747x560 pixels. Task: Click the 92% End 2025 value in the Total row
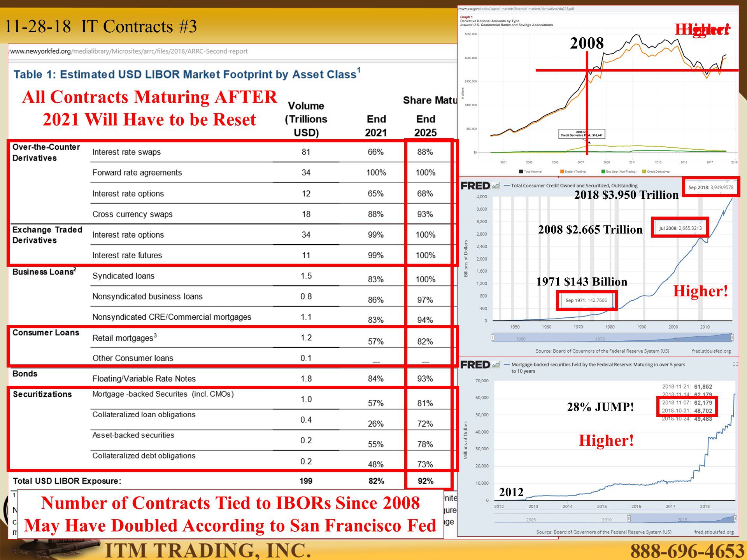(426, 481)
